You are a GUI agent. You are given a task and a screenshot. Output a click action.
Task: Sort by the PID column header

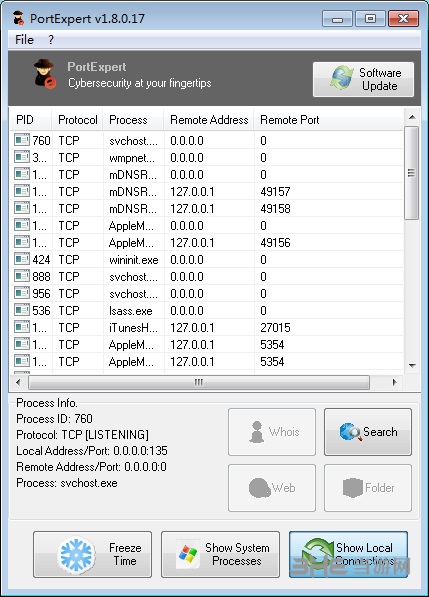coord(30,120)
